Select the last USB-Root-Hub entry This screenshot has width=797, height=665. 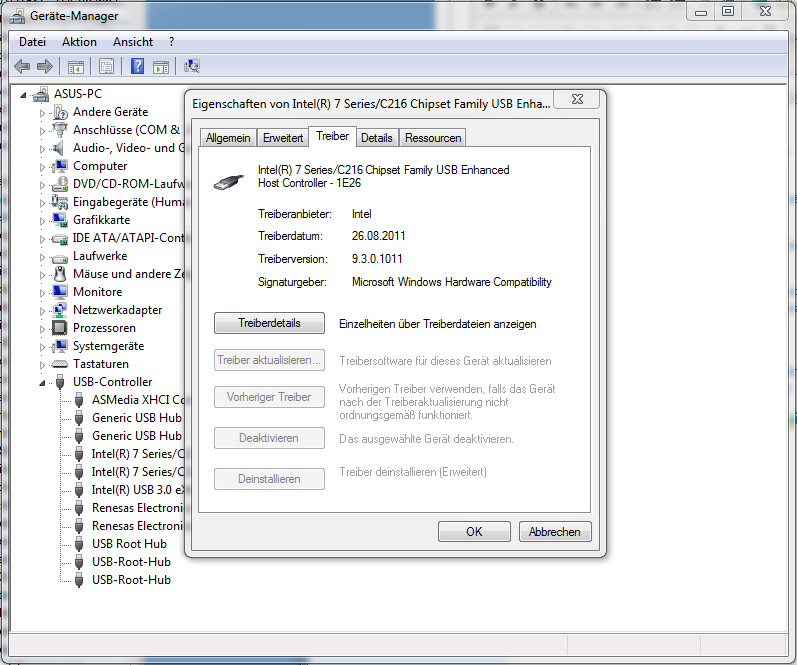[x=131, y=580]
